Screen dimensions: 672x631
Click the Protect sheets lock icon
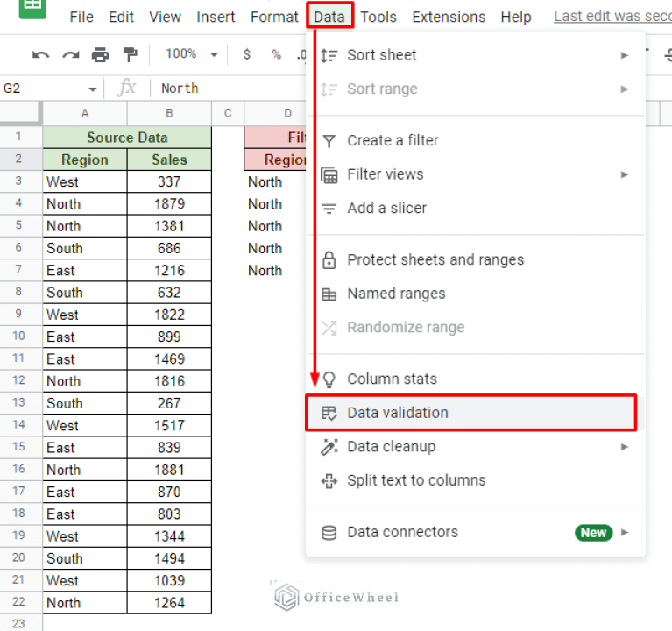pos(329,259)
